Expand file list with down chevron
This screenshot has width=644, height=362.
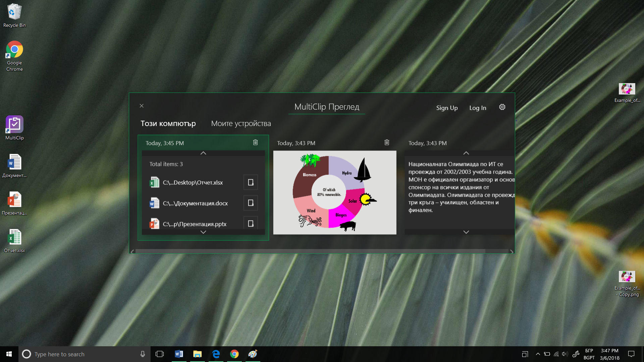point(203,232)
